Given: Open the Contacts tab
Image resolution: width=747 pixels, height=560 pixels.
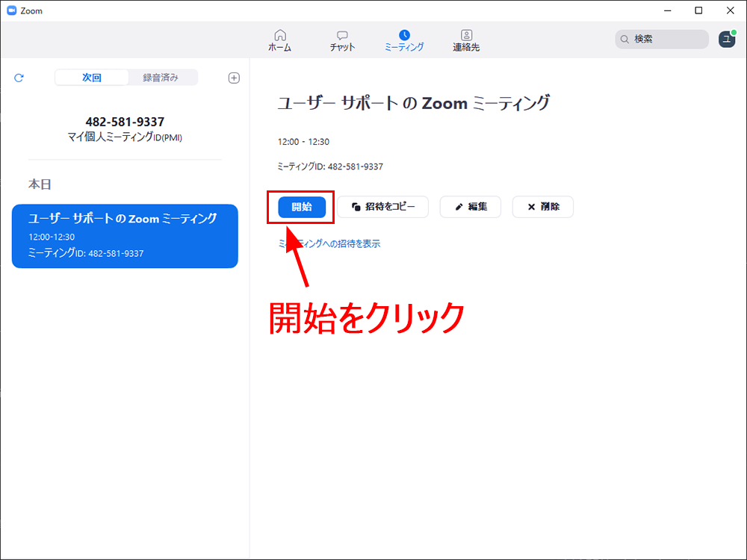Looking at the screenshot, I should pyautogui.click(x=466, y=40).
